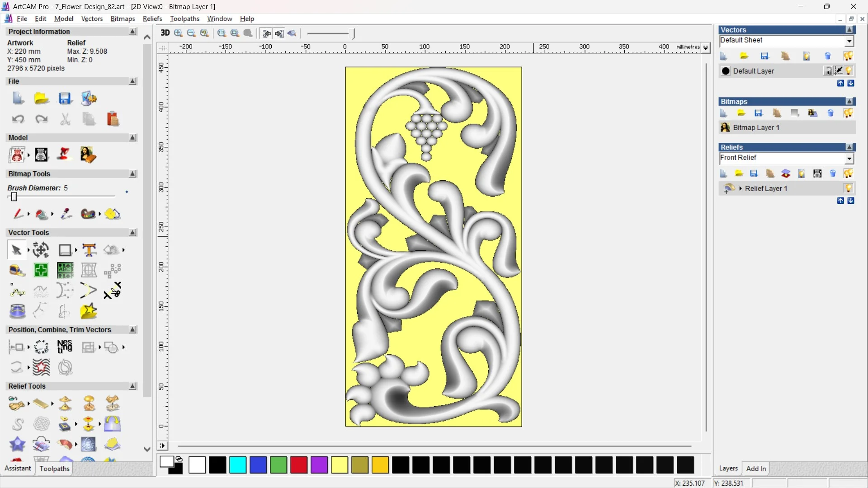Switch to the Assistant tab
The width and height of the screenshot is (868, 488).
point(17,469)
